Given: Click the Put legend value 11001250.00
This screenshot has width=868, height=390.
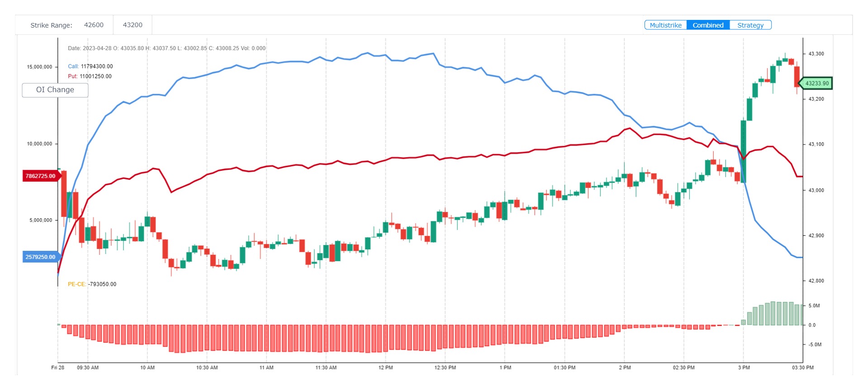Looking at the screenshot, I should click(95, 76).
